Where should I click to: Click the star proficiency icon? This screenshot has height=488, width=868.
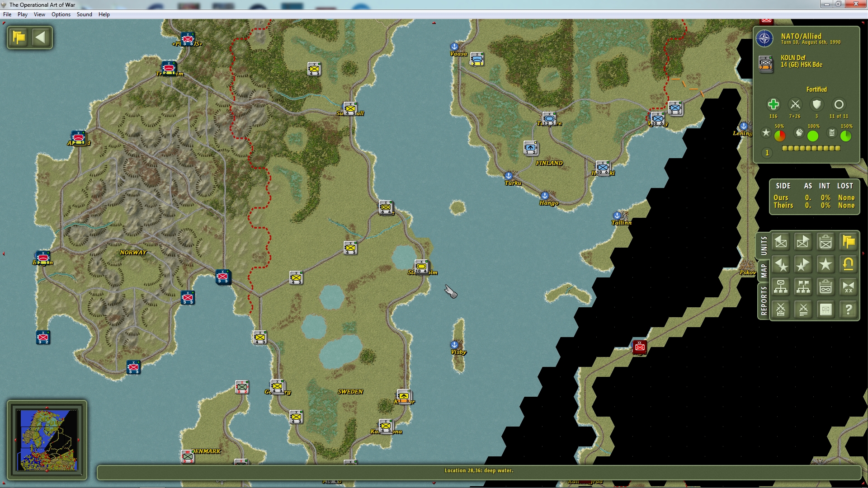click(x=766, y=133)
